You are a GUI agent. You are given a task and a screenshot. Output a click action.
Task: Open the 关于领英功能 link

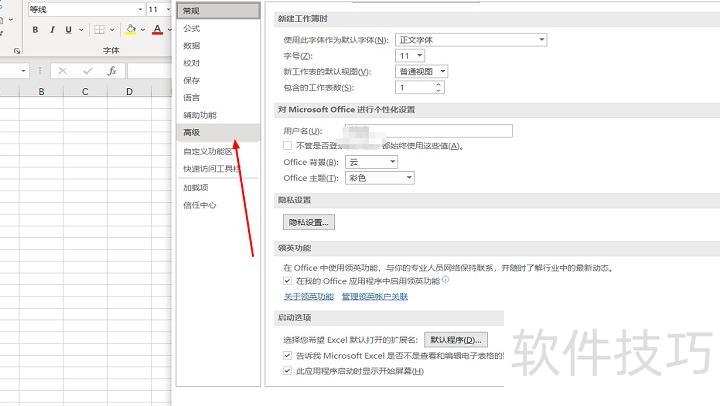tap(309, 297)
